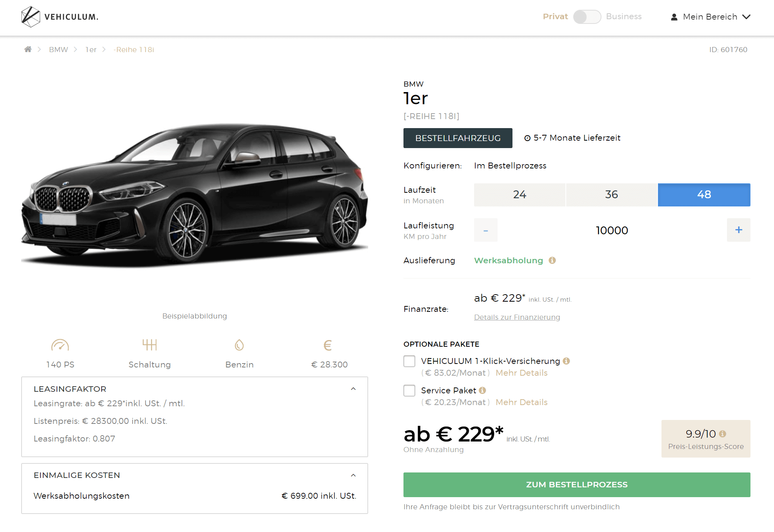The image size is (774, 532).
Task: Select 36 months Laufzeit
Action: (x=611, y=195)
